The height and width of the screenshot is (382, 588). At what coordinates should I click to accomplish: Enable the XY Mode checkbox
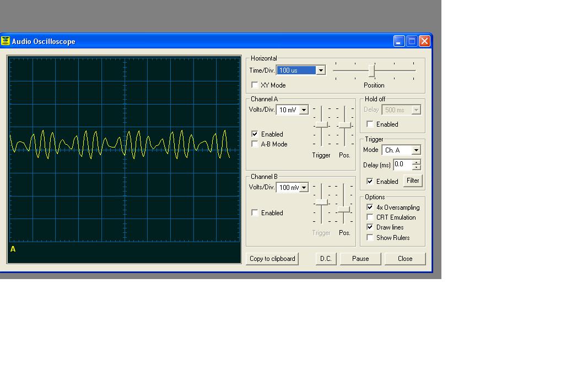pyautogui.click(x=255, y=85)
